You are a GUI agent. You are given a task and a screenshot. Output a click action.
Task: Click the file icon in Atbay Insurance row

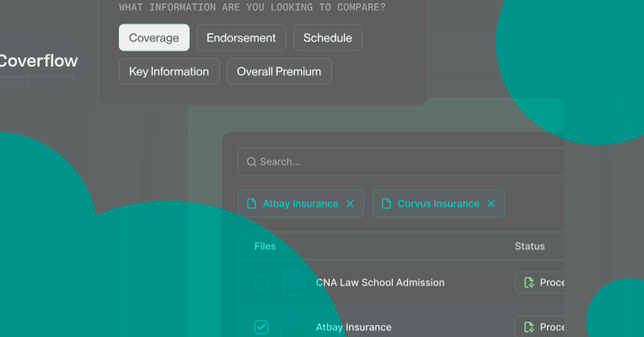click(293, 326)
